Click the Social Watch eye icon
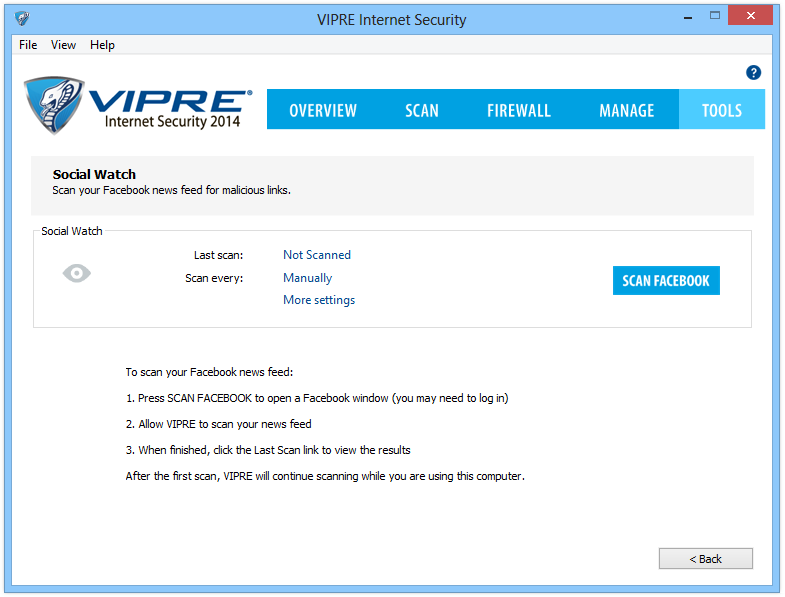The width and height of the screenshot is (785, 597). coord(77,273)
